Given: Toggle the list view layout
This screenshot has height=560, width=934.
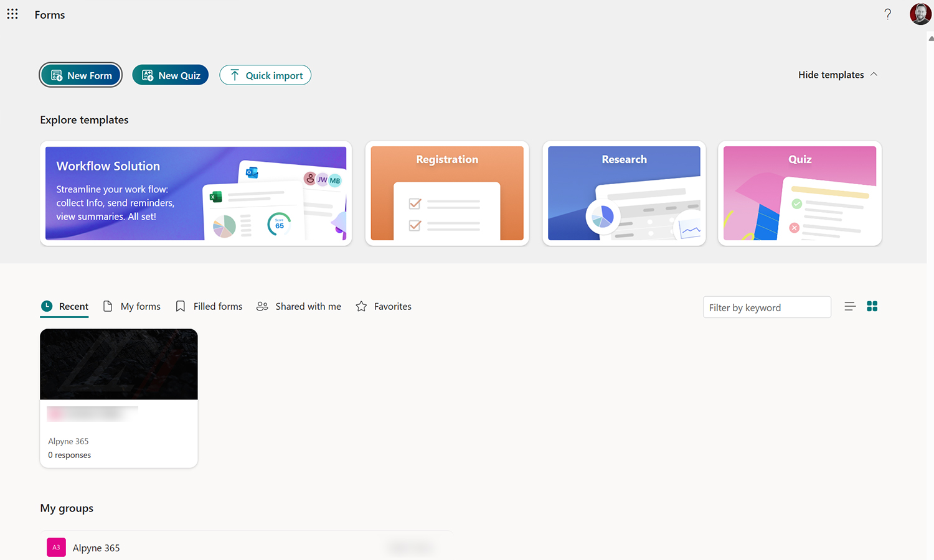Looking at the screenshot, I should pyautogui.click(x=850, y=306).
